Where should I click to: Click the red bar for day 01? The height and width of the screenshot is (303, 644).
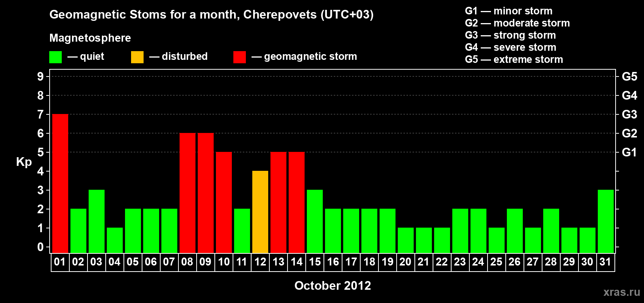point(60,184)
